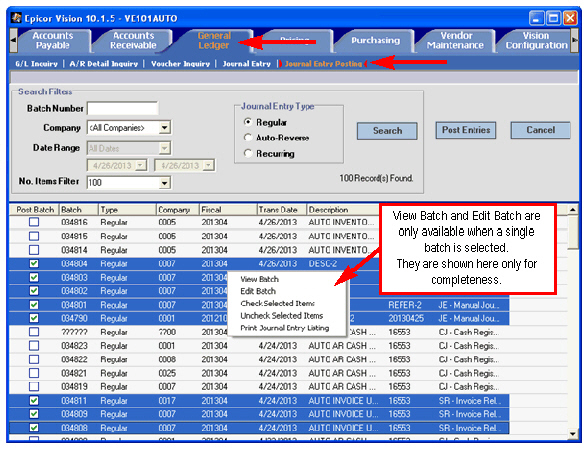This screenshot has width=585, height=450.
Task: Select batch number 034821 cell
Action: (x=74, y=373)
